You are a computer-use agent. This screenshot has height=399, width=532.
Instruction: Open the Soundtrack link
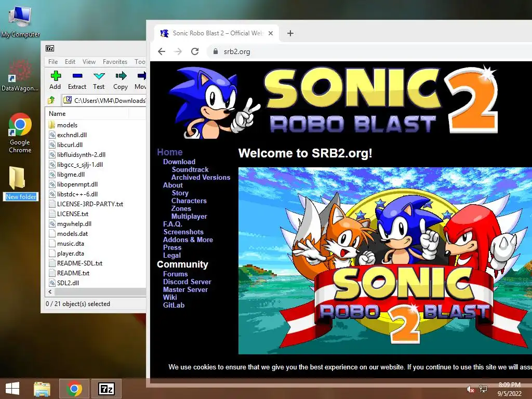coord(190,170)
